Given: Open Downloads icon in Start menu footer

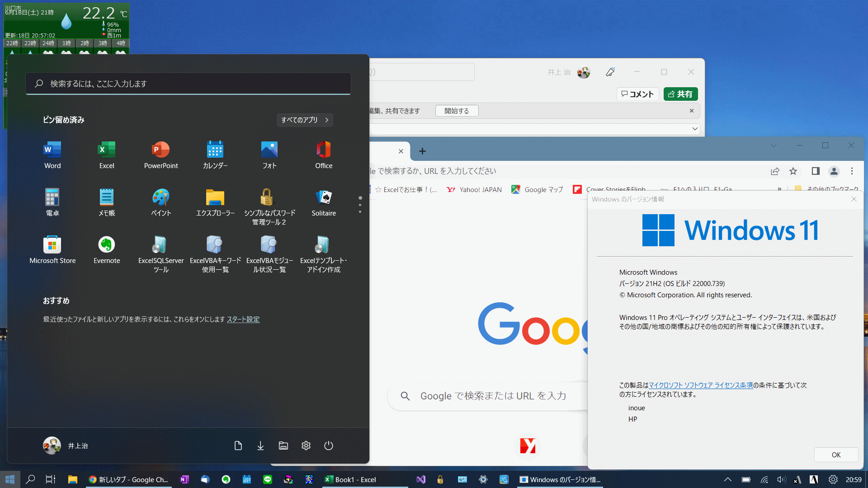Looking at the screenshot, I should pyautogui.click(x=260, y=446).
